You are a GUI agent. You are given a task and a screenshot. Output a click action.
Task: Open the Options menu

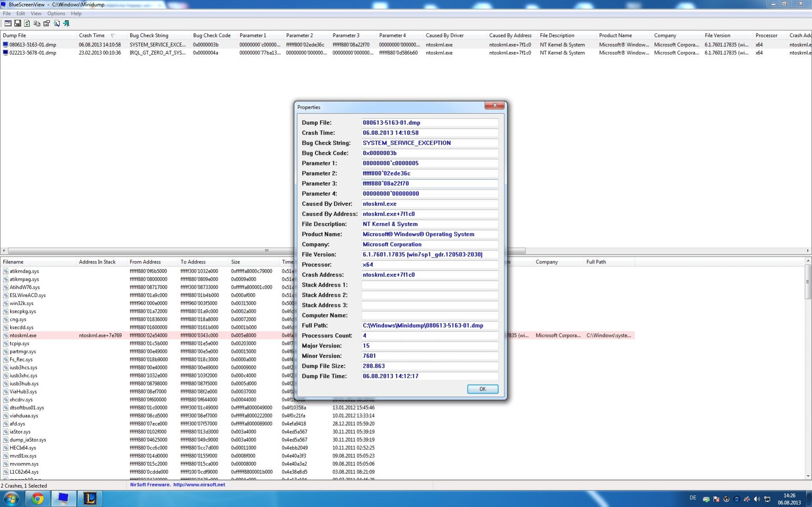[x=56, y=14]
